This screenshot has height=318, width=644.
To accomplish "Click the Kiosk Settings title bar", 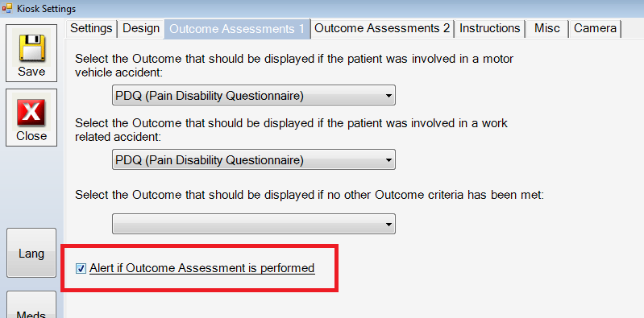I will [322, 8].
